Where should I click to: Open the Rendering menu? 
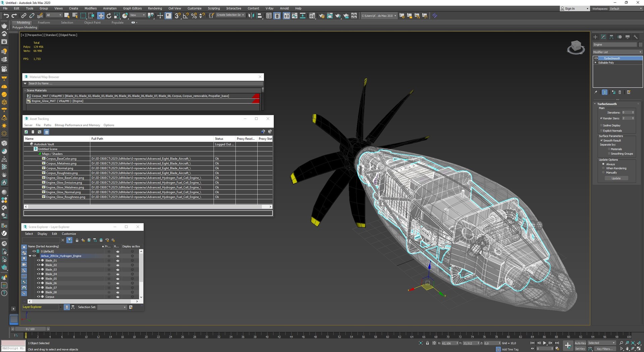(x=155, y=8)
